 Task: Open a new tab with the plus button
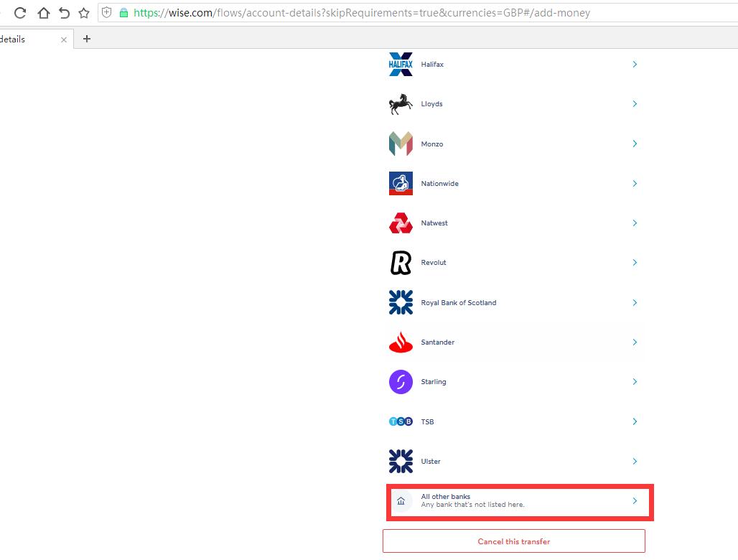click(x=87, y=39)
